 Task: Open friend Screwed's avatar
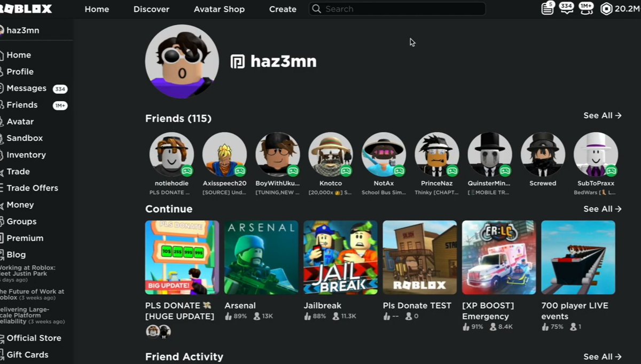point(543,155)
